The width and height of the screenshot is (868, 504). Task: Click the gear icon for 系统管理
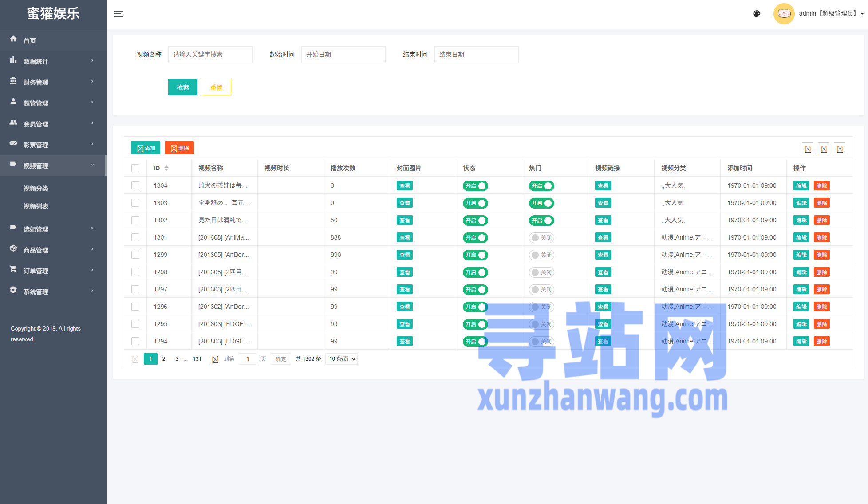tap(13, 290)
